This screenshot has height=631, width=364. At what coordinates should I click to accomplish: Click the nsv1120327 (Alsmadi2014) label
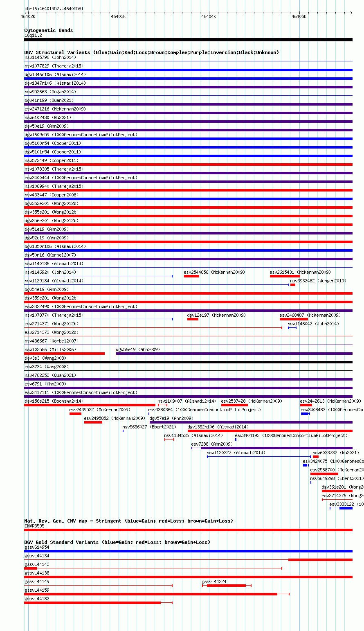tap(236, 453)
